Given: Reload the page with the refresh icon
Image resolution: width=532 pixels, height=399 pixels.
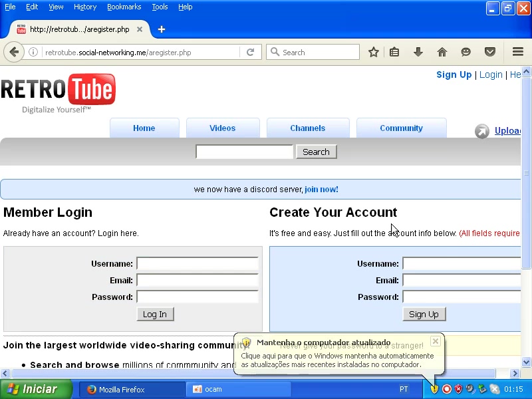Looking at the screenshot, I should 250,52.
